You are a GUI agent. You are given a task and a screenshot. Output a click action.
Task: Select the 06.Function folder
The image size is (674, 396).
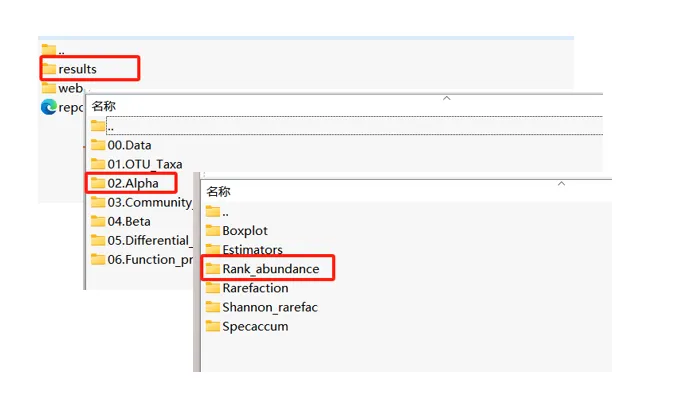pos(141,259)
